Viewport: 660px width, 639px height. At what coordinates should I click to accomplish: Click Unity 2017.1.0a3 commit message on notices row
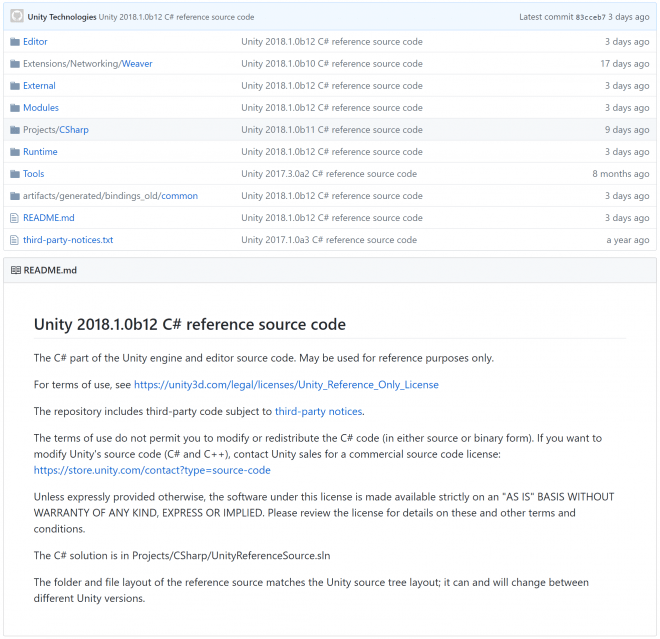(x=329, y=240)
